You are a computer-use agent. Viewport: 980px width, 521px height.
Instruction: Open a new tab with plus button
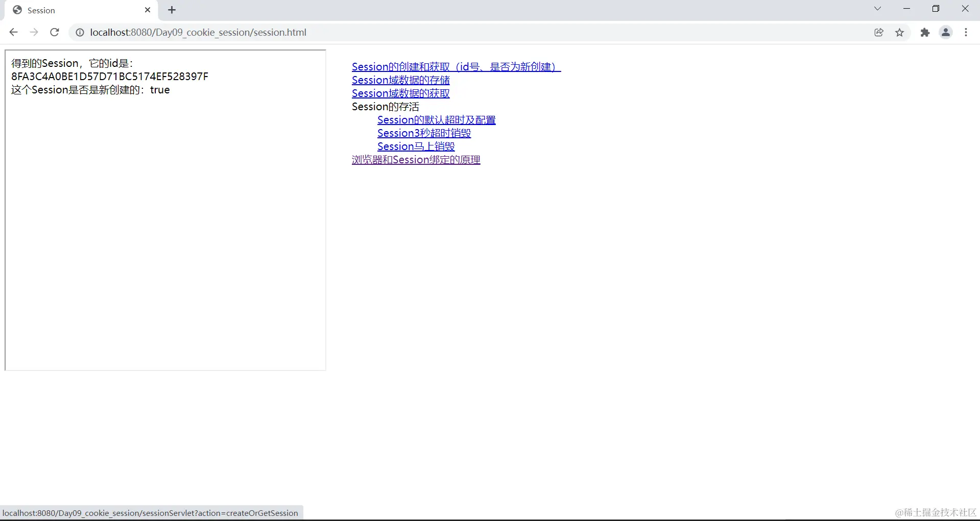click(172, 10)
